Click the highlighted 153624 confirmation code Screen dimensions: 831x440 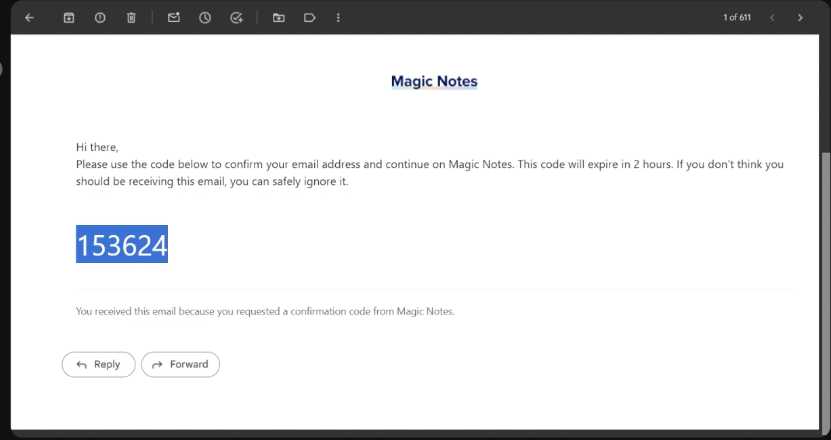coord(122,245)
